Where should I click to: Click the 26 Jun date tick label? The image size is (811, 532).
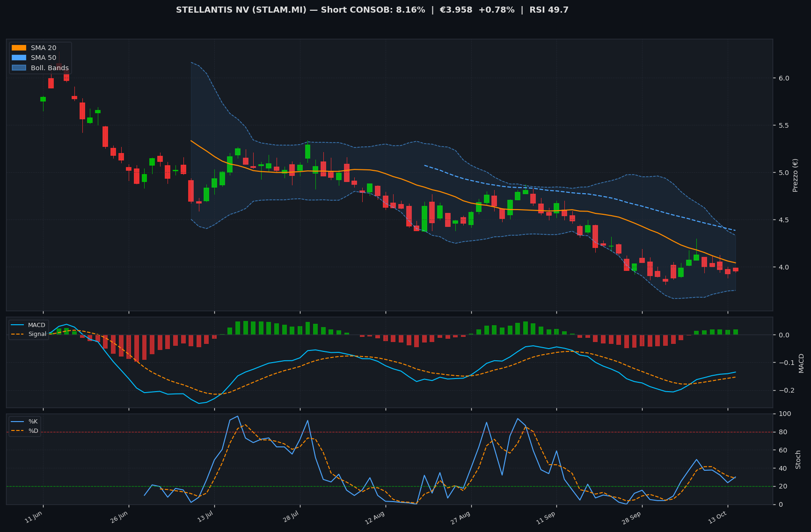click(x=119, y=517)
